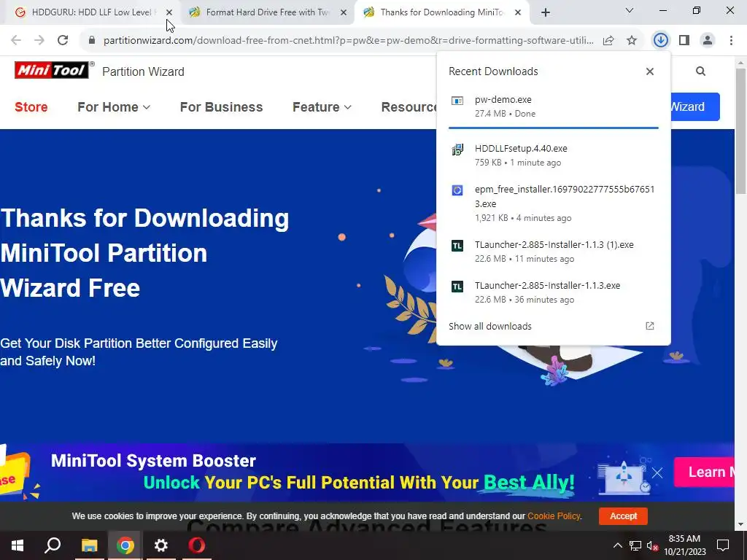Screen dimensions: 747x560
Task: Click the browser forward arrow
Action: pyautogui.click(x=39, y=41)
